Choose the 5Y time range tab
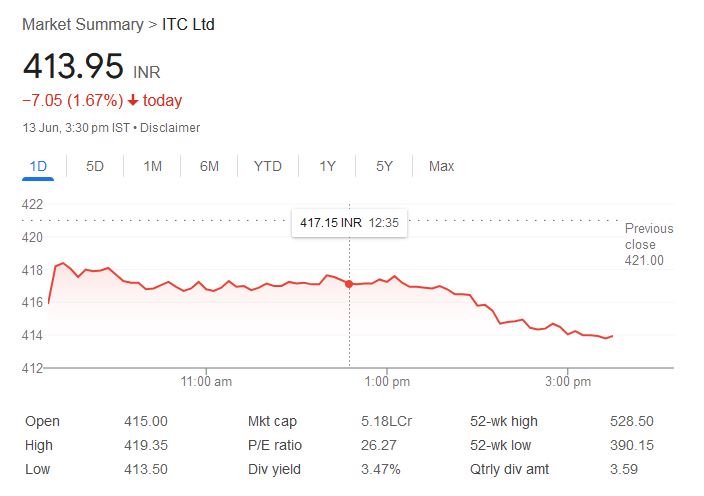Image resolution: width=704 pixels, height=496 pixels. pos(384,166)
